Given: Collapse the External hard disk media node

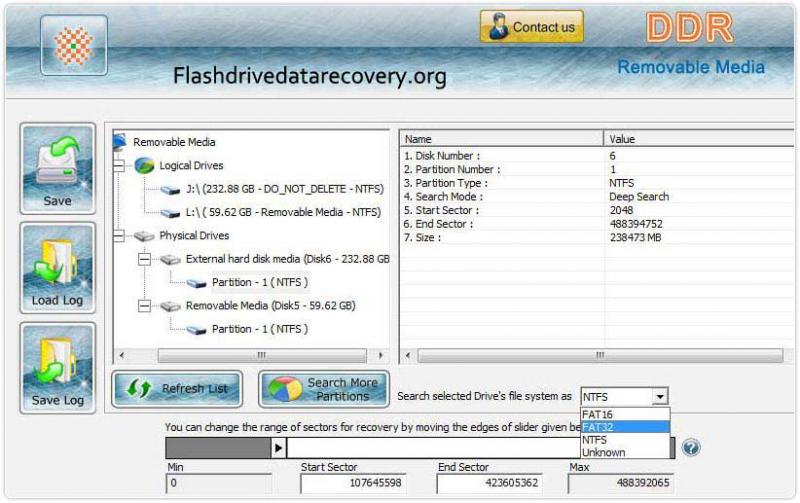Looking at the screenshot, I should click(x=145, y=259).
